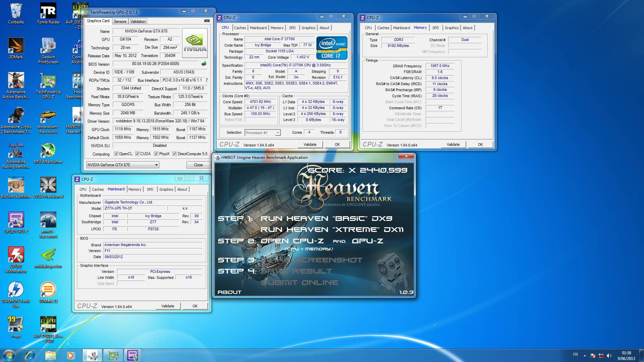Toggle the DirectCompute 5.0 checkbox
This screenshot has height=362, width=644.
click(x=174, y=154)
